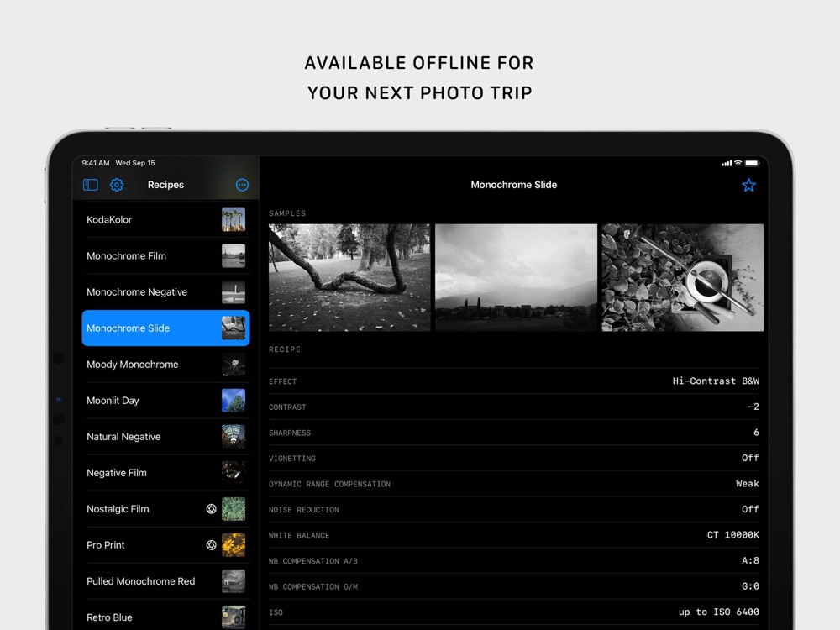840x630 pixels.
Task: Click the Monochrome Slide title
Action: click(x=514, y=185)
